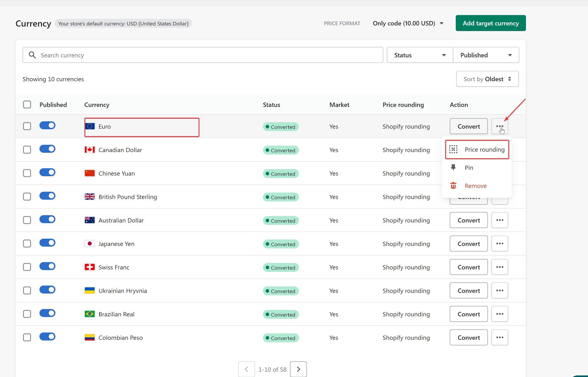Click Add target currency button
Image resolution: width=588 pixels, height=377 pixels.
pos(491,23)
